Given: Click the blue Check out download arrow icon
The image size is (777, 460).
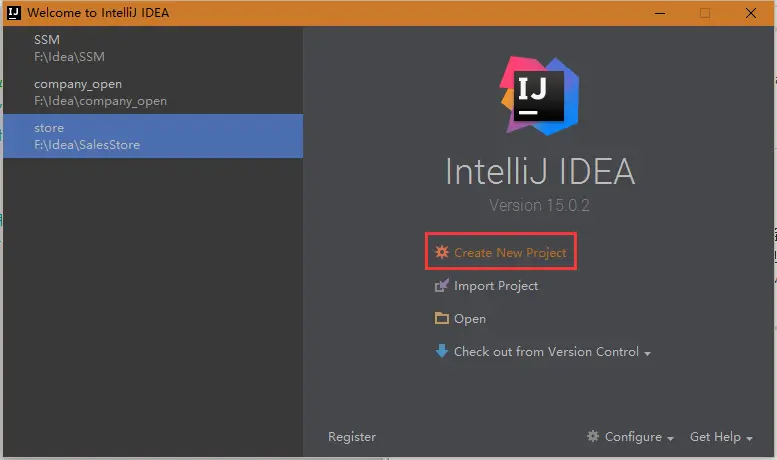Looking at the screenshot, I should 442,351.
